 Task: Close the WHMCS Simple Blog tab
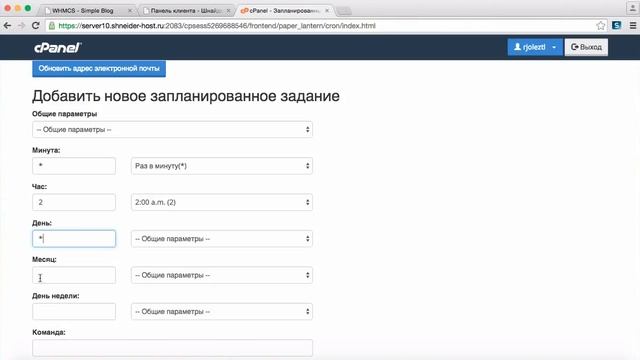(x=130, y=11)
